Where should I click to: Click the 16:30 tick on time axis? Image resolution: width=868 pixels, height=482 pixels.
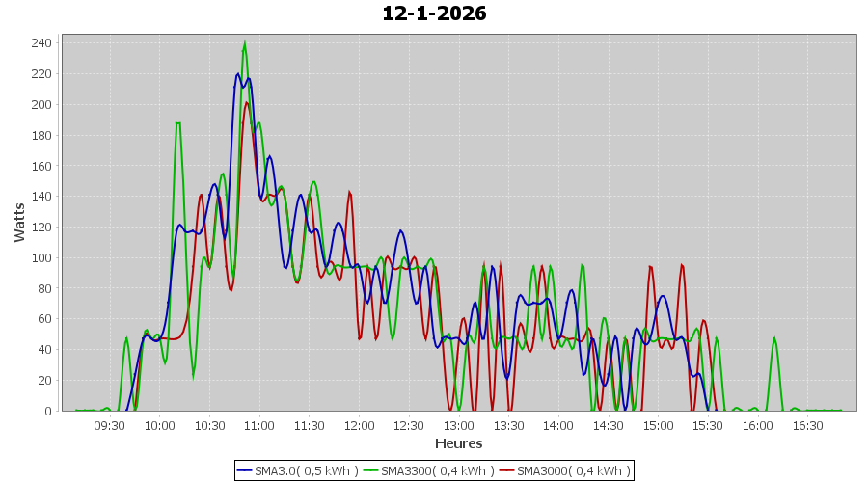click(x=807, y=425)
